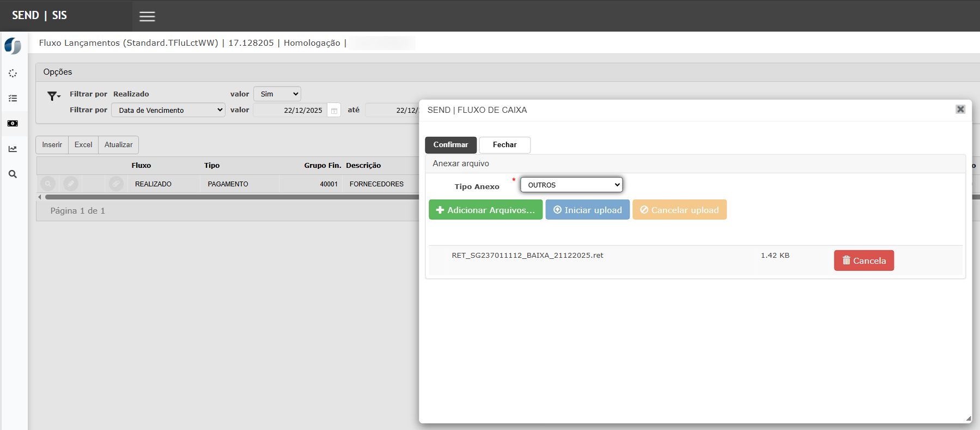Screen dimensions: 980x430
Task: Click the Excel export toolbar button
Action: 83,145
